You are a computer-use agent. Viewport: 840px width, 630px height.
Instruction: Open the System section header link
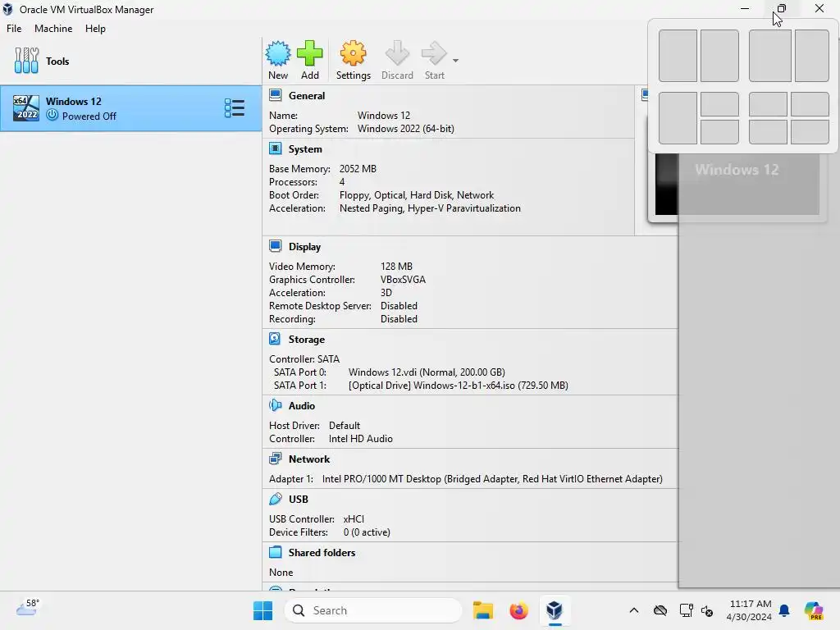pos(305,149)
